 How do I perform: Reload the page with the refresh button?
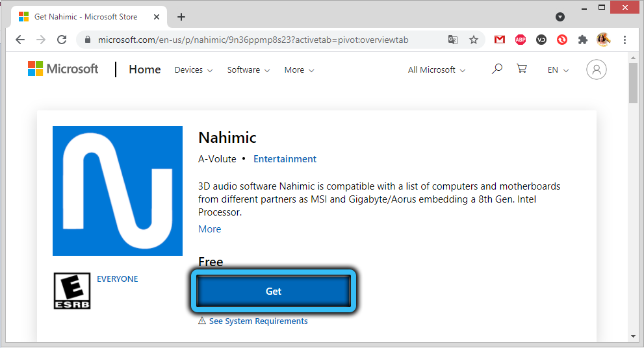click(62, 40)
